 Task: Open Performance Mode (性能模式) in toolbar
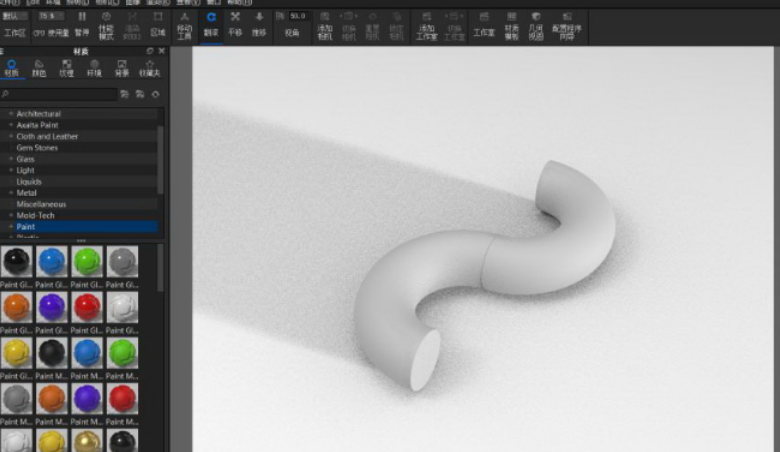tap(106, 23)
